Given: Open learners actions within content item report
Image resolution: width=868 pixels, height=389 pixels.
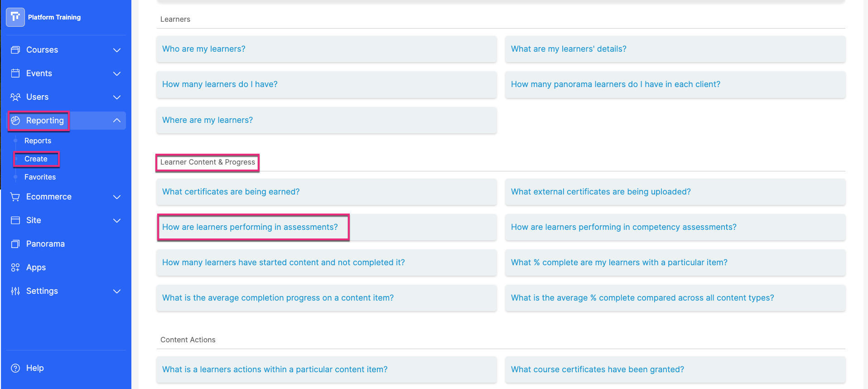Looking at the screenshot, I should [327, 370].
